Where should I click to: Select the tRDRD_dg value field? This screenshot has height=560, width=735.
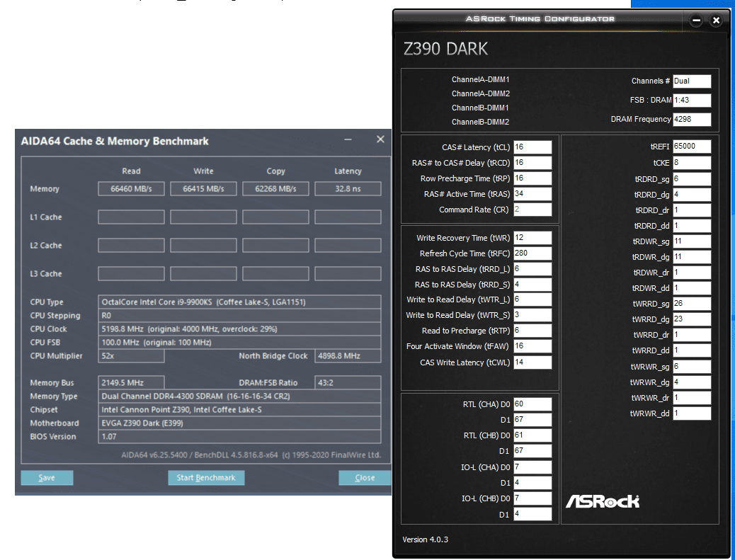pos(692,195)
